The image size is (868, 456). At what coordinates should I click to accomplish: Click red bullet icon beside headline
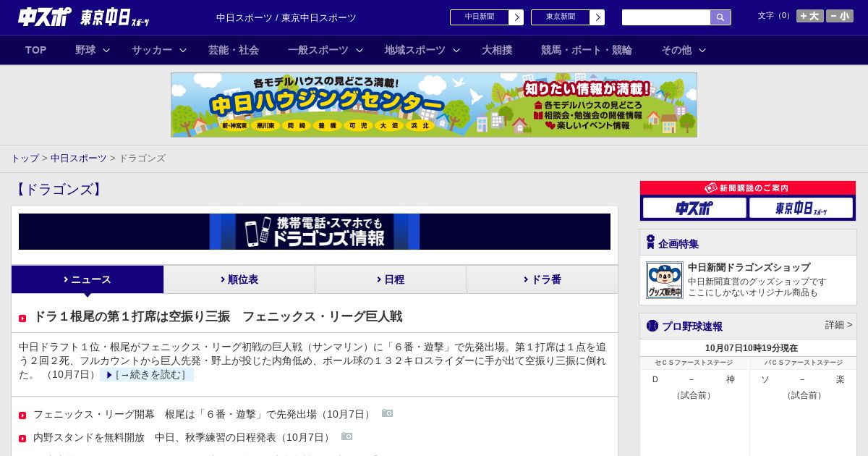click(22, 318)
